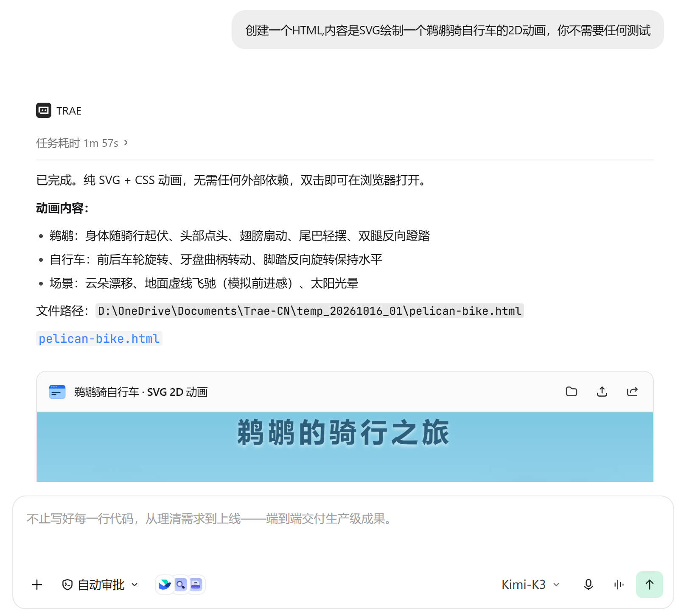Click the upload/export icon in preview header
The width and height of the screenshot is (698, 616).
pyautogui.click(x=602, y=392)
